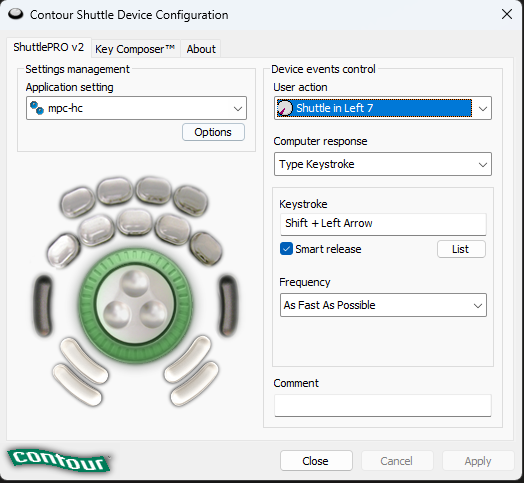Open the Computer response dropdown
The width and height of the screenshot is (524, 483).
pyautogui.click(x=383, y=164)
